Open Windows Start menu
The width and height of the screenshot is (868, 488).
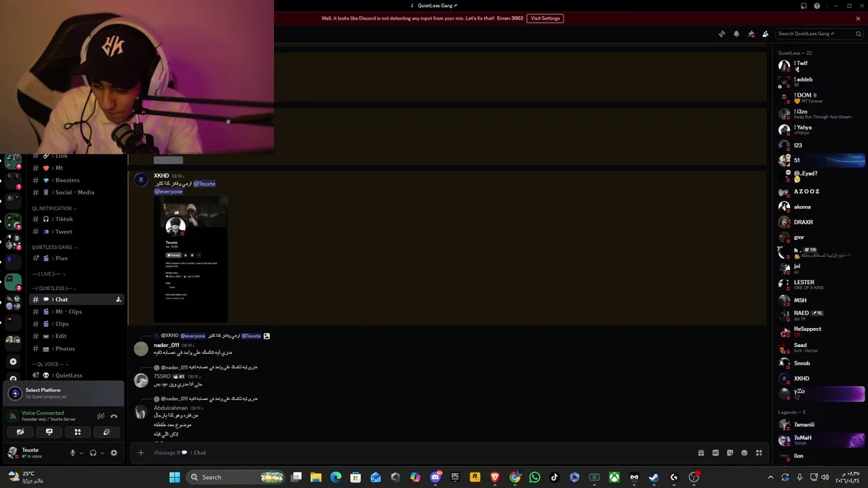pos(174,477)
